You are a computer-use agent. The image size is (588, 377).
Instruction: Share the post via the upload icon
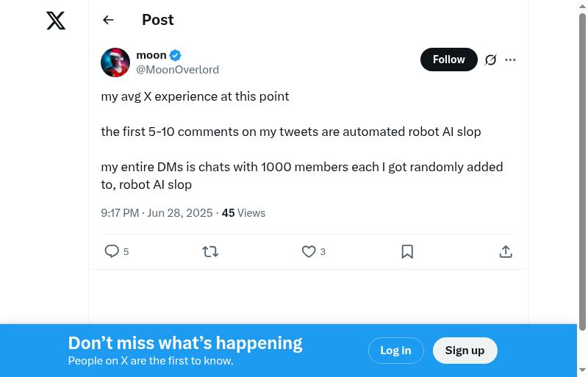click(506, 251)
